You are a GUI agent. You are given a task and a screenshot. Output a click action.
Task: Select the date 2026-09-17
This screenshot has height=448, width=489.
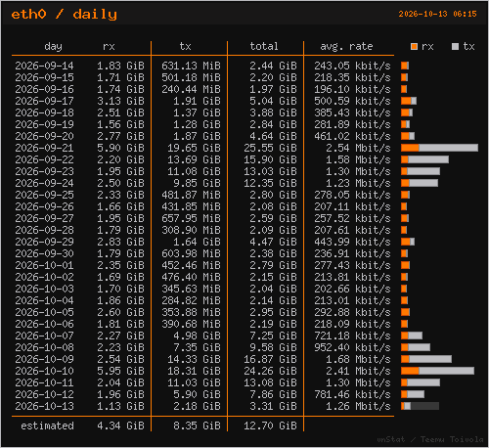point(44,101)
